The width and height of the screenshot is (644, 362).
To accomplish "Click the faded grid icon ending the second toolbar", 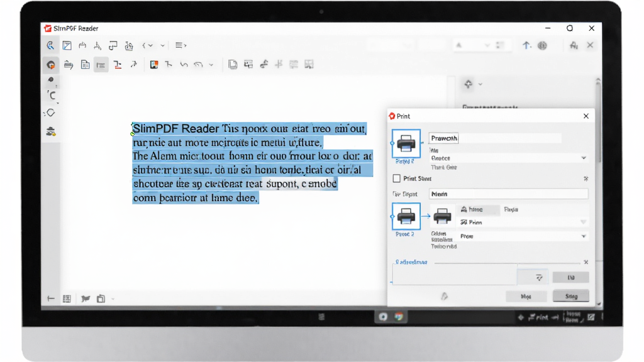I will (309, 64).
